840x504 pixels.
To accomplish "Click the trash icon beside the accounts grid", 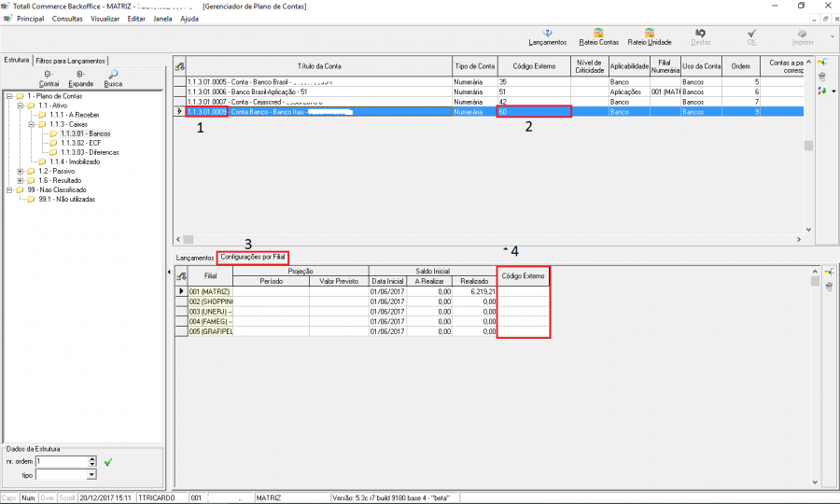I will click(x=821, y=77).
